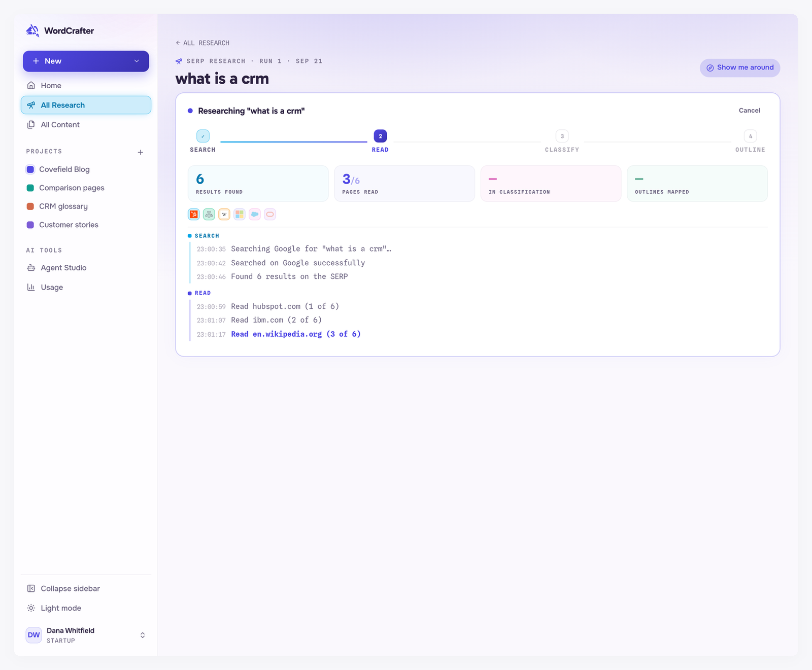Viewport: 812px width, 670px height.
Task: Click the Wikipedia W favicon
Action: (224, 215)
